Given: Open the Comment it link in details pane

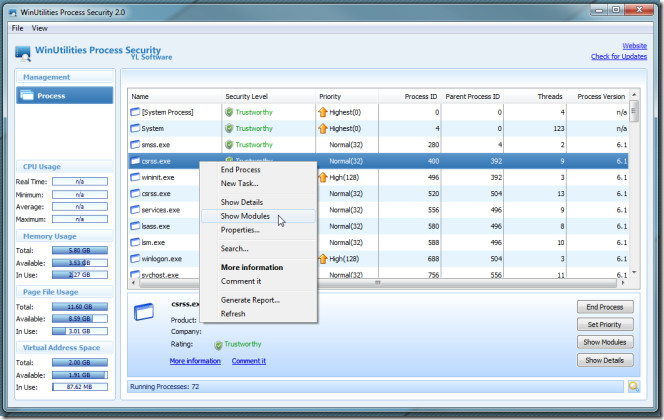Looking at the screenshot, I should (249, 361).
